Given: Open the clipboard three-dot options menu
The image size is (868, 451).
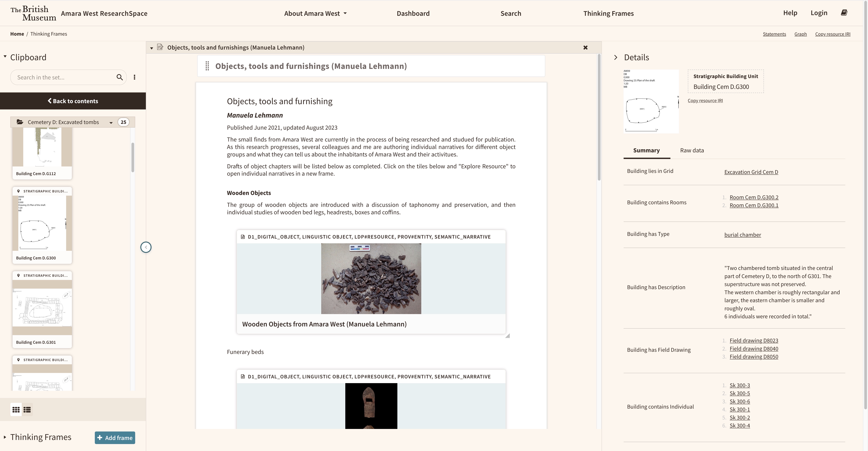Looking at the screenshot, I should tap(134, 77).
